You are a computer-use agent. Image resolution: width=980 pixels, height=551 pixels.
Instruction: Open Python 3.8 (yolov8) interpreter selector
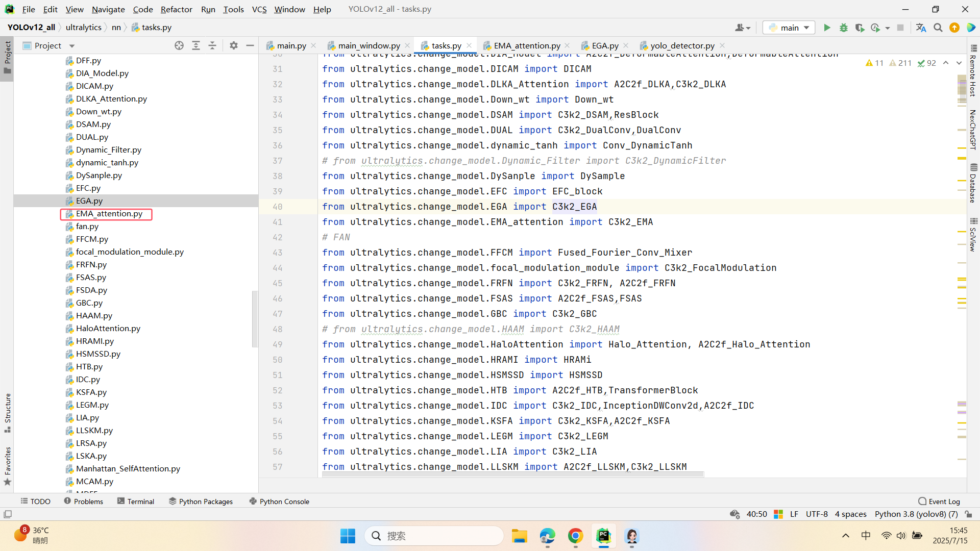pyautogui.click(x=916, y=514)
